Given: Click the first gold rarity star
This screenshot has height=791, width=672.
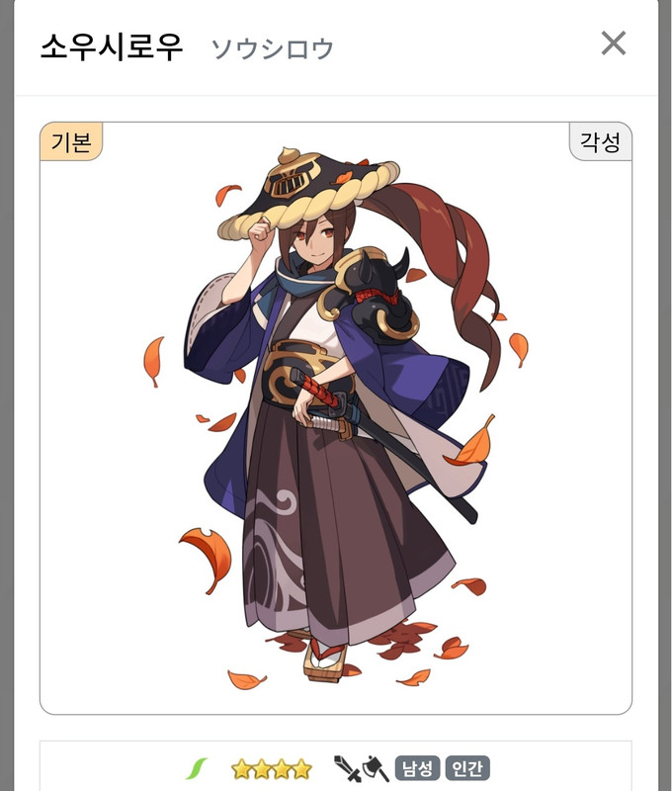Looking at the screenshot, I should (241, 769).
